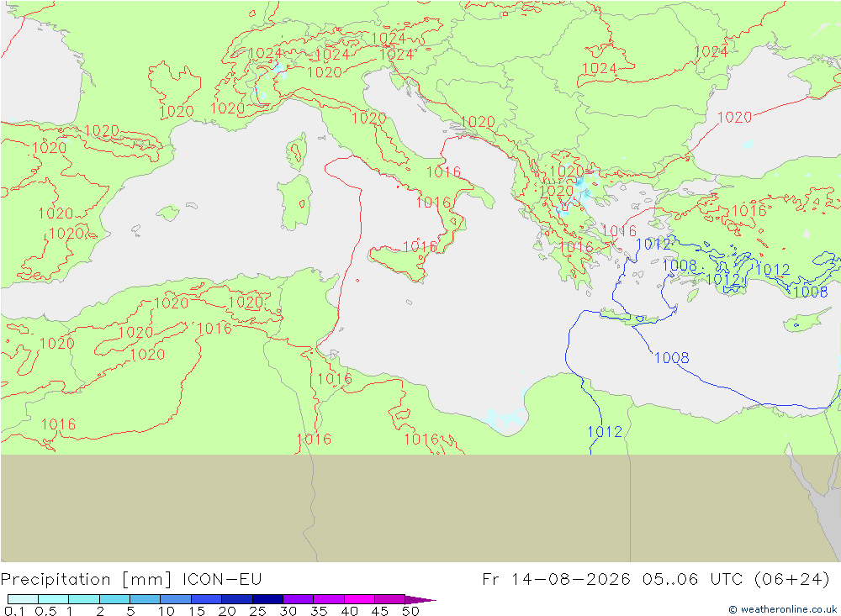
Task: Click the purple swatch between 35 and 40
Action: 328,599
